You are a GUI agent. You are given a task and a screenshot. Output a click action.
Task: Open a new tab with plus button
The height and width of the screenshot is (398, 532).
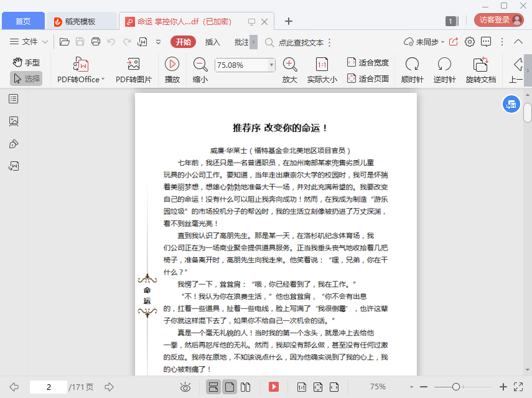coord(288,21)
